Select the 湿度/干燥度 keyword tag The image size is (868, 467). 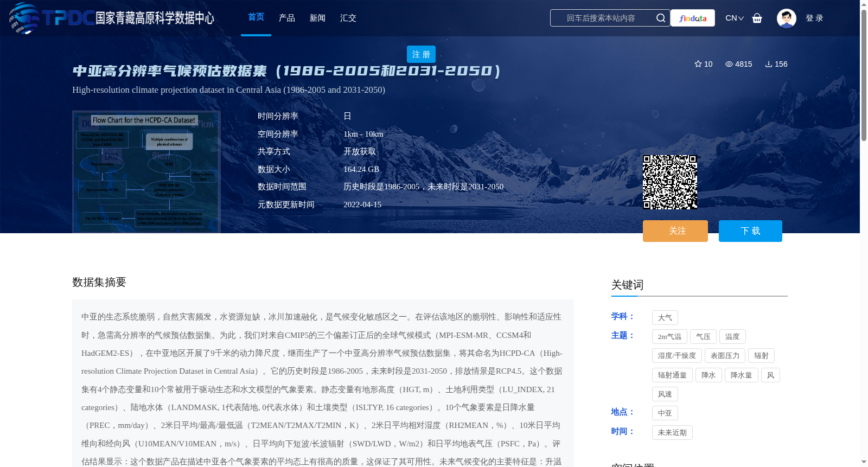[677, 356]
